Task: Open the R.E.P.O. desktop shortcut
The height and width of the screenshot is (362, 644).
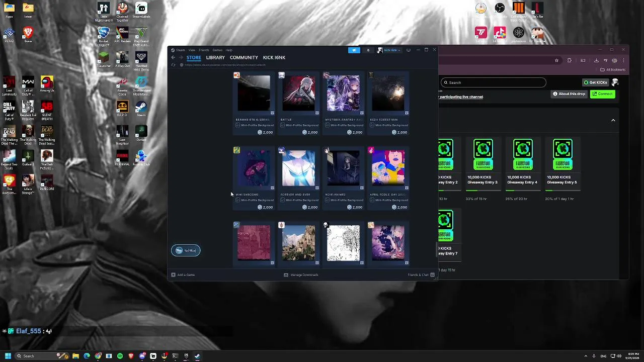Action: [x=122, y=109]
